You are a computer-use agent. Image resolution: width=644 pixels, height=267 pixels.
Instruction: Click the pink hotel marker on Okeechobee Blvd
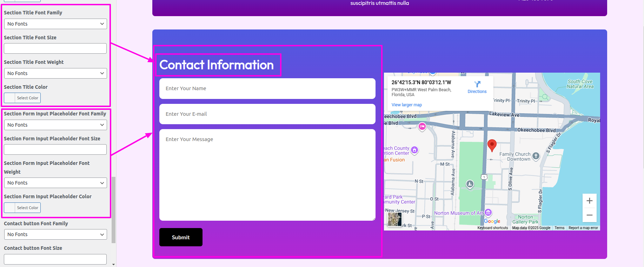[422, 126]
